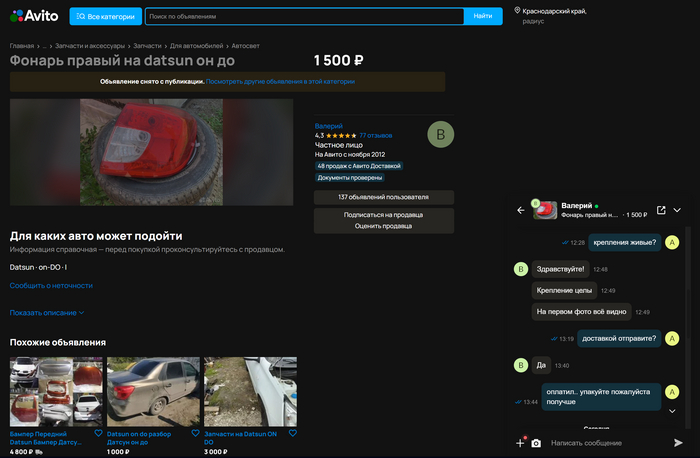Click the Валерий name in chat header

tap(576, 206)
